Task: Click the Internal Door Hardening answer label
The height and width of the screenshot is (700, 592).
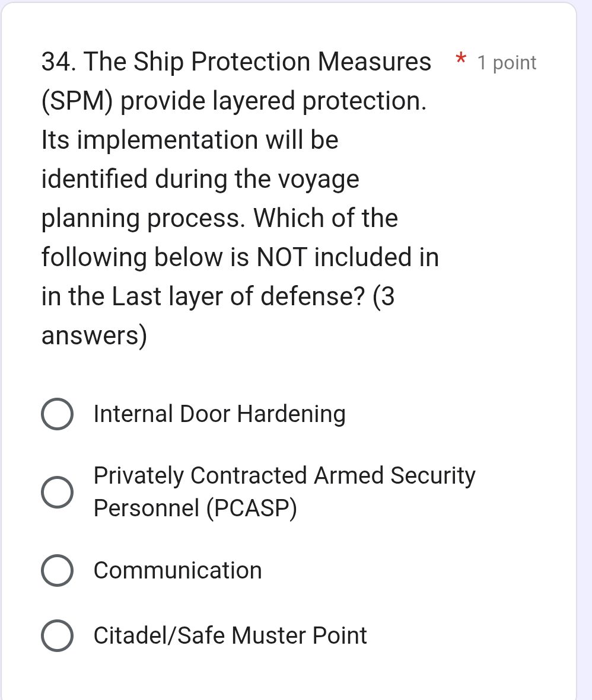Action: [x=219, y=414]
